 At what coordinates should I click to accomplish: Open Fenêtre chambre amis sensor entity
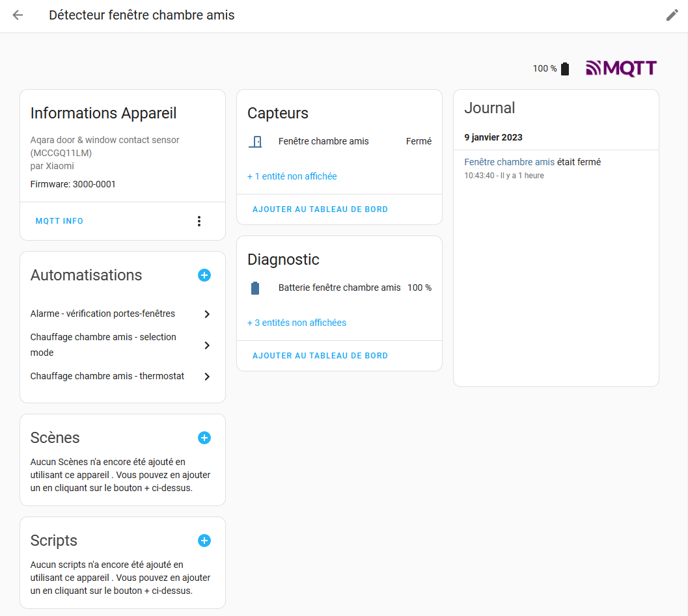coord(323,141)
